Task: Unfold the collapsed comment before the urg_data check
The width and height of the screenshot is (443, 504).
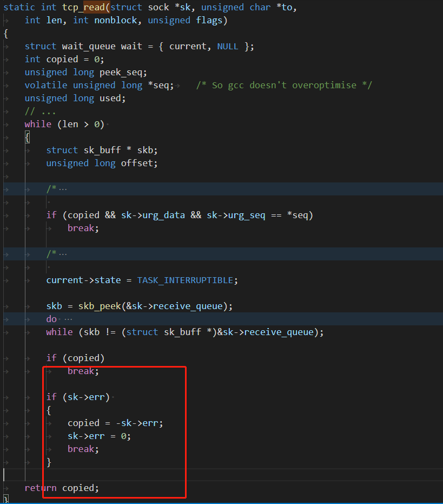Action: (x=63, y=189)
